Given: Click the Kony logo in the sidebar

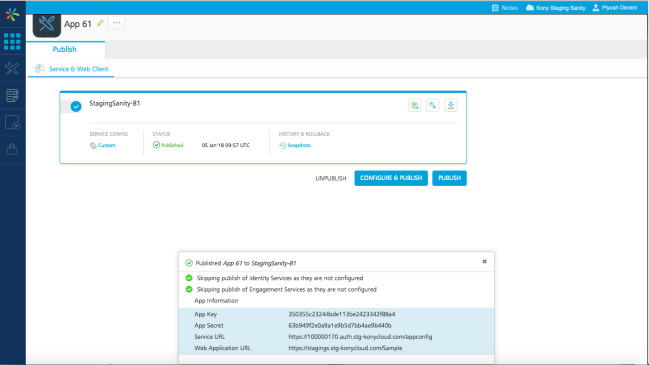Looking at the screenshot, I should [x=12, y=14].
